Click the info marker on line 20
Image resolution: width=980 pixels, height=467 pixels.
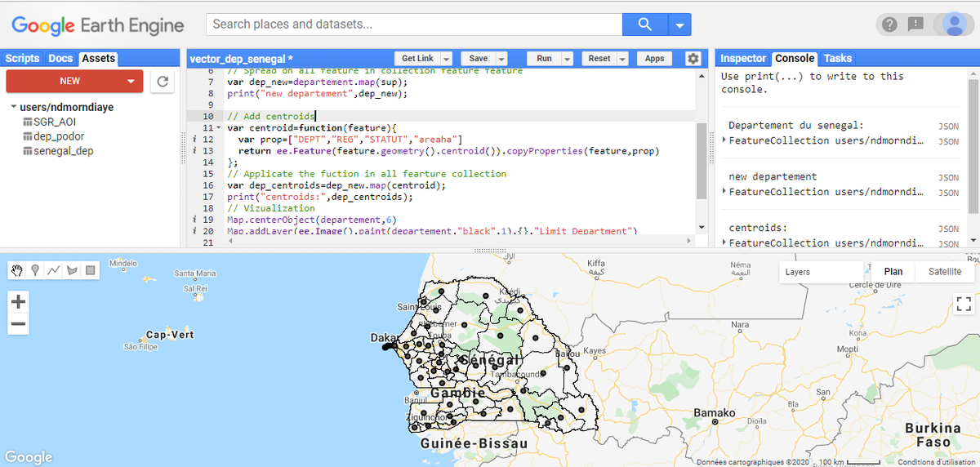pos(194,231)
